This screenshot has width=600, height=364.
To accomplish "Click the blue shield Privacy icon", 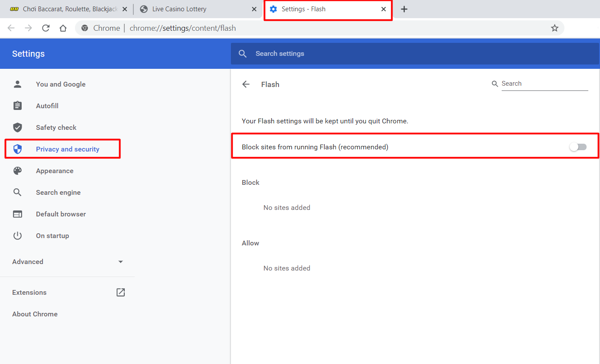I will click(x=17, y=149).
